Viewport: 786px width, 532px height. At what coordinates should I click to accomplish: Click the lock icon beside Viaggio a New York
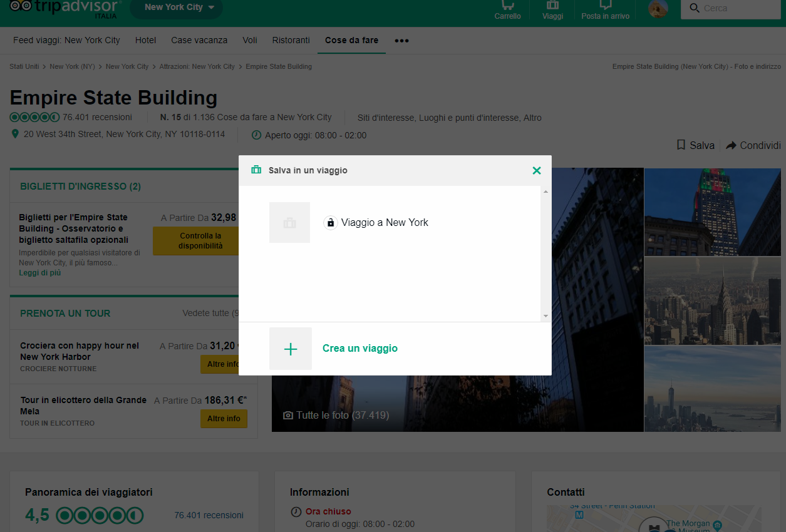tap(331, 223)
